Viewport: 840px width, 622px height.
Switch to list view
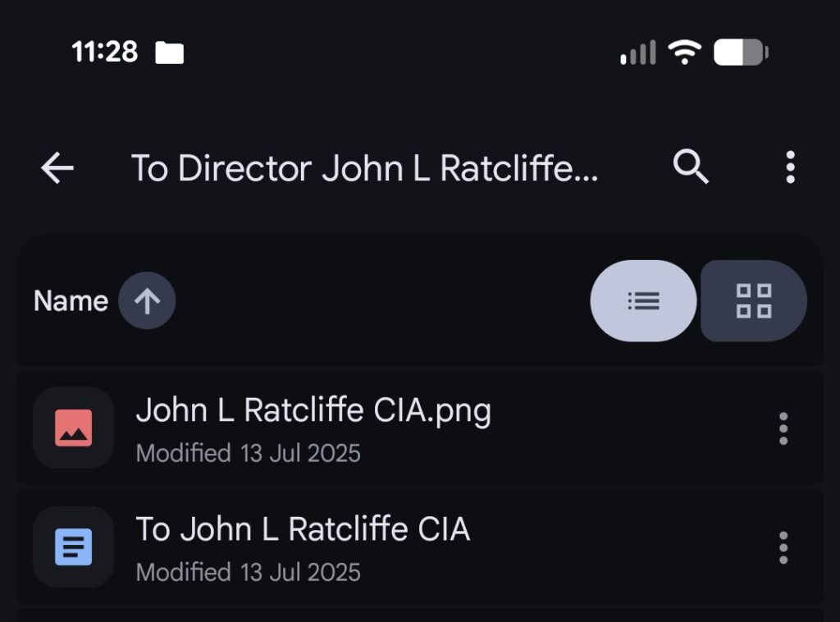643,301
